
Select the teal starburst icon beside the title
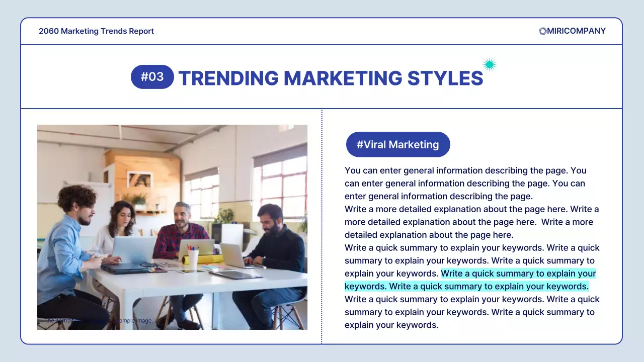coord(489,64)
